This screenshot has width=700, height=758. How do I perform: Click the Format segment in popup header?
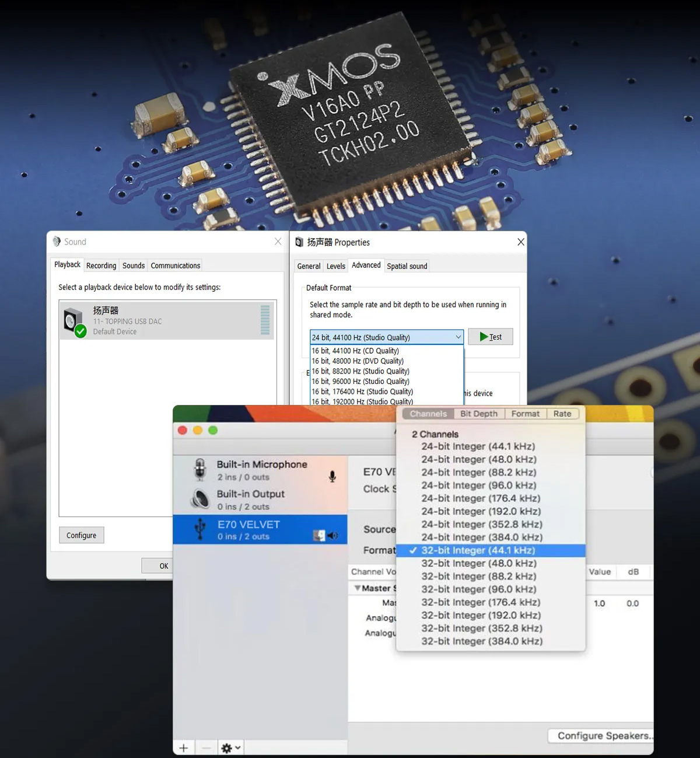526,414
